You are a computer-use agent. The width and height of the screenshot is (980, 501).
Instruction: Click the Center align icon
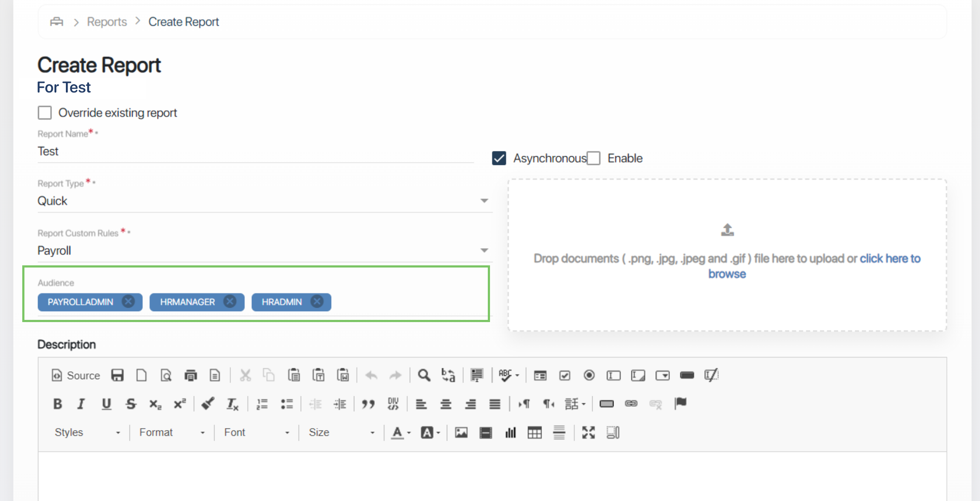tap(445, 404)
